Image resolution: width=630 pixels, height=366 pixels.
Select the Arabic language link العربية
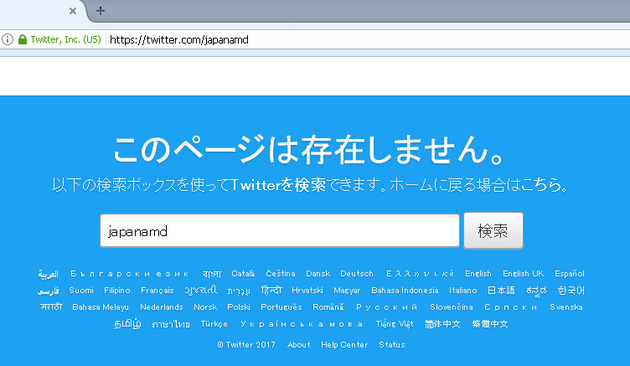[48, 274]
